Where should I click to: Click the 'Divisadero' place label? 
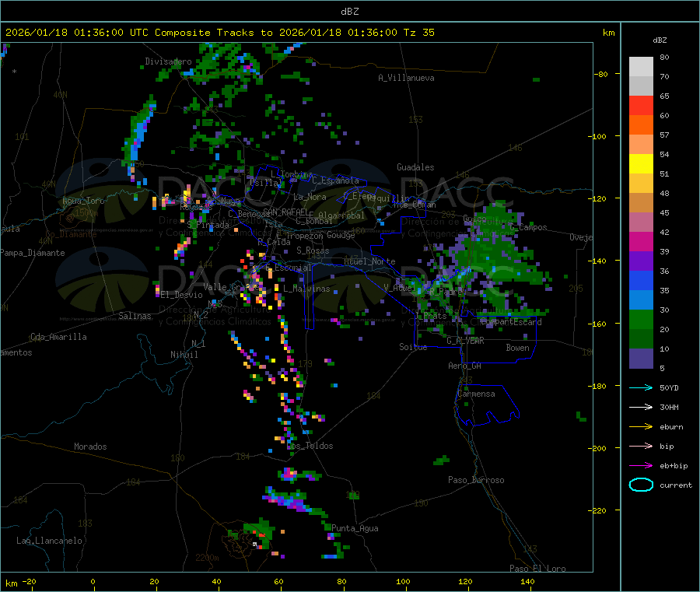coord(168,61)
